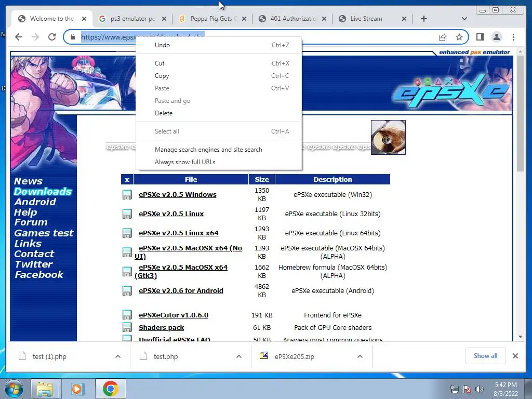Screen dimensions: 532x399
Task: Open the downloaded ePSXe205.zip file
Action: tap(294, 356)
